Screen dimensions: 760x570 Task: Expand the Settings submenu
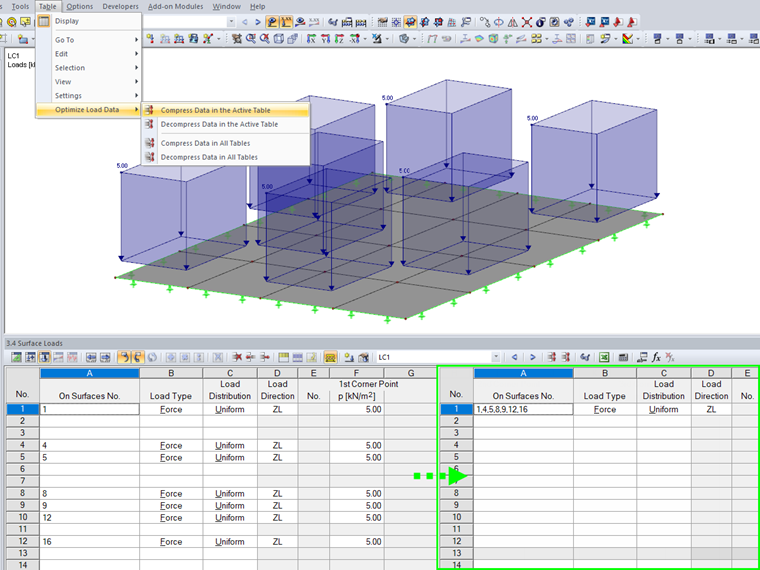(x=89, y=95)
